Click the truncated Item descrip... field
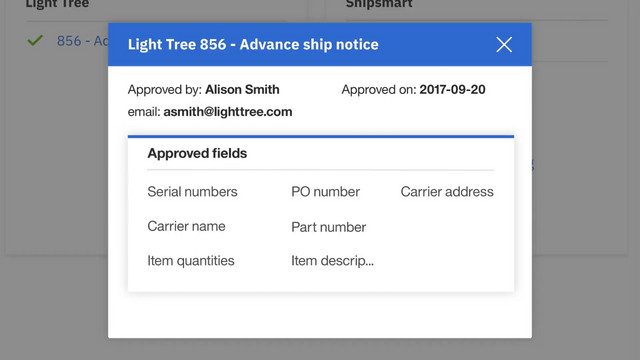The height and width of the screenshot is (360, 640). pos(332,260)
